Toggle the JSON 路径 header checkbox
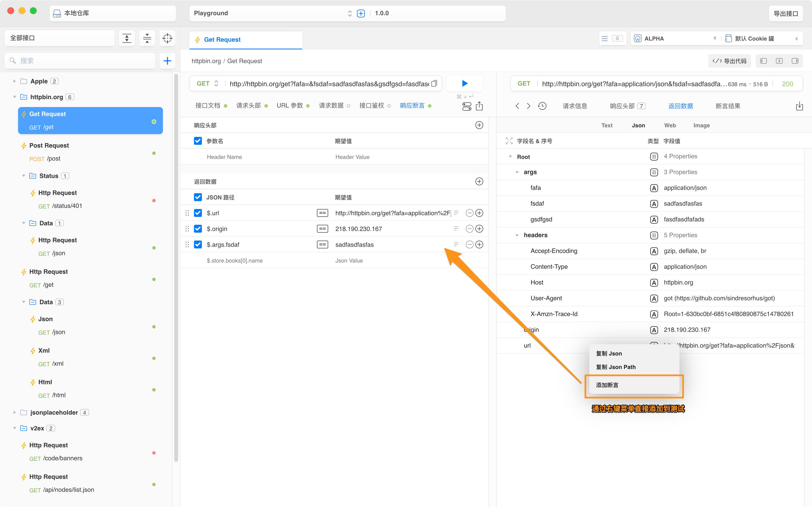The image size is (812, 507). (x=198, y=197)
